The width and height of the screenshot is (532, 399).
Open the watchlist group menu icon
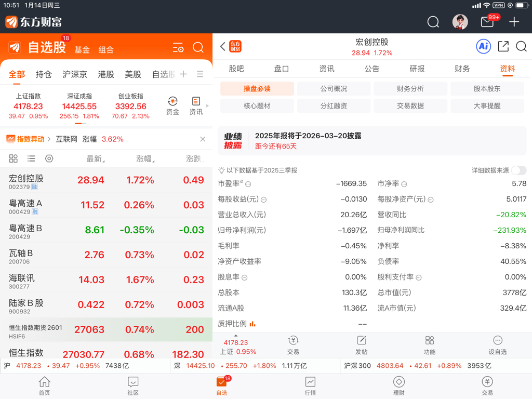200,74
